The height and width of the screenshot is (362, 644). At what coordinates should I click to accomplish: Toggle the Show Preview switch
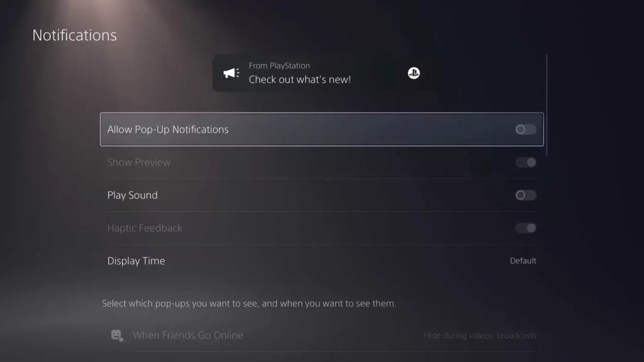pos(526,163)
